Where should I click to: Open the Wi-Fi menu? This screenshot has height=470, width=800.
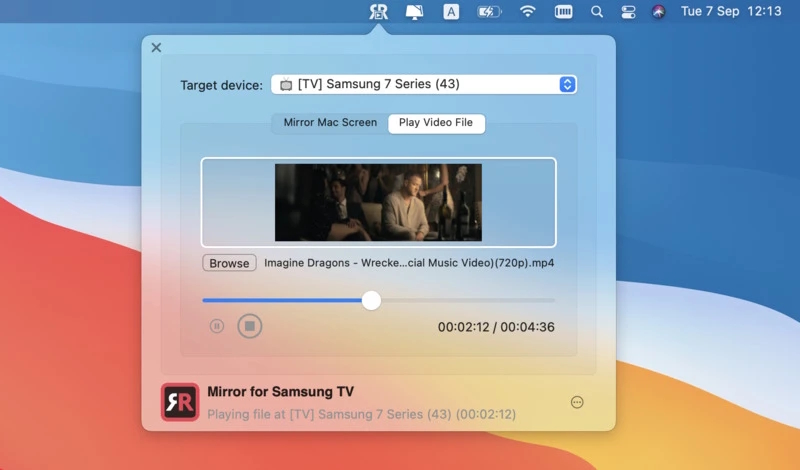[x=528, y=11]
